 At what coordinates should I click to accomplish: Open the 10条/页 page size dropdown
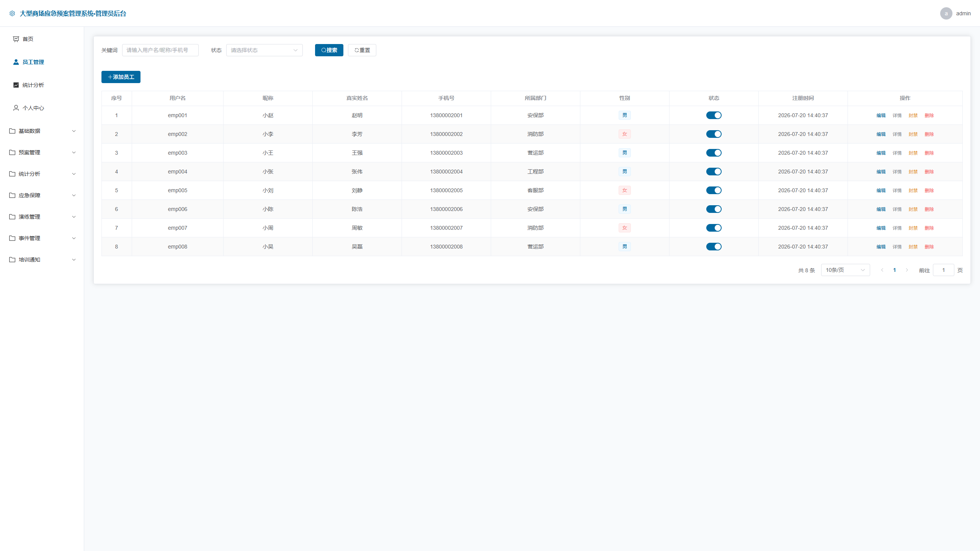pyautogui.click(x=845, y=270)
